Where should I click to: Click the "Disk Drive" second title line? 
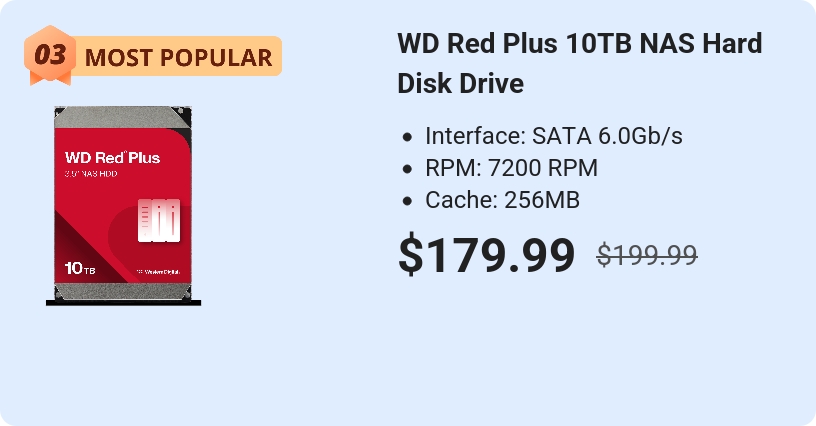461,84
